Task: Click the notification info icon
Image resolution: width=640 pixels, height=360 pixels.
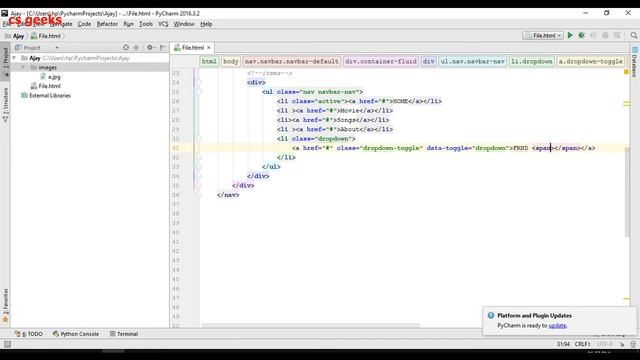Action: pos(491,315)
